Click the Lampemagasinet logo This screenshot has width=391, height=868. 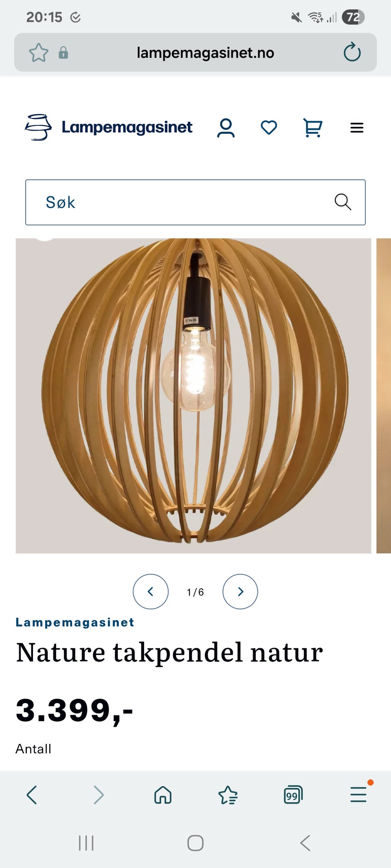pyautogui.click(x=108, y=127)
